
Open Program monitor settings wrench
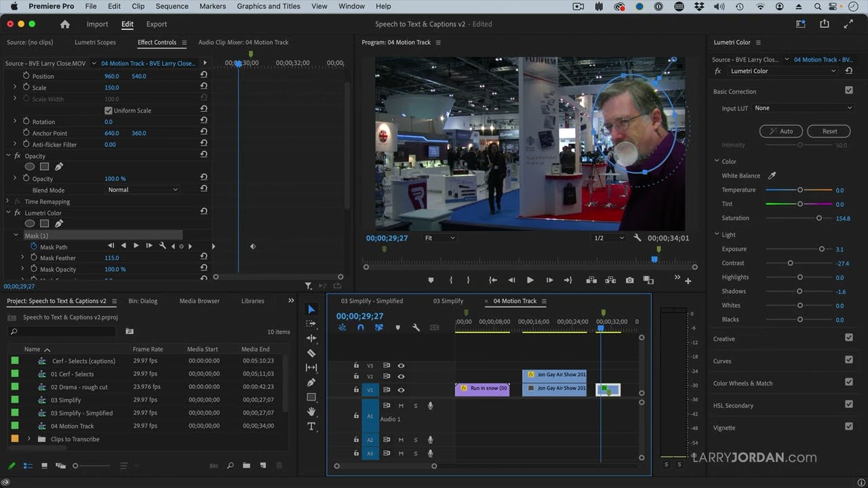pyautogui.click(x=637, y=238)
